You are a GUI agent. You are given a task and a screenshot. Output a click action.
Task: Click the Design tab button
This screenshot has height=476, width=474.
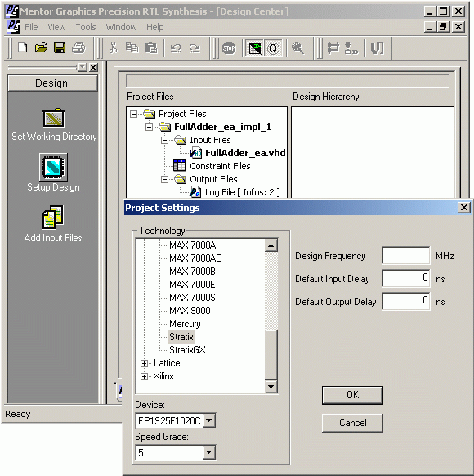click(x=53, y=83)
